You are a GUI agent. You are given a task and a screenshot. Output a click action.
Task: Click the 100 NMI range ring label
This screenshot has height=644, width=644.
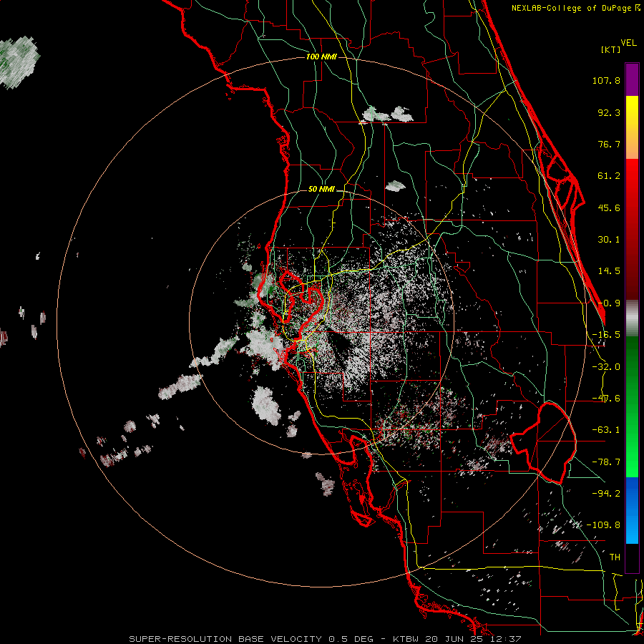(x=321, y=57)
